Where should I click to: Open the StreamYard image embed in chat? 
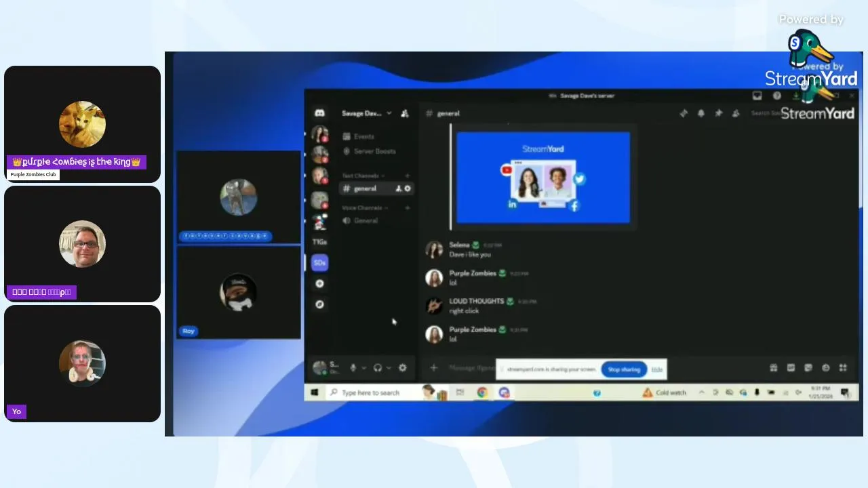point(543,178)
